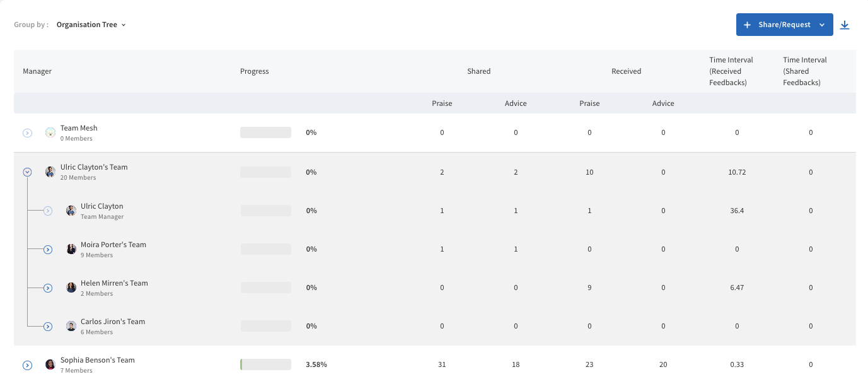868x384 pixels.
Task: Click Ulric Clayton's Team avatar
Action: pyautogui.click(x=50, y=172)
